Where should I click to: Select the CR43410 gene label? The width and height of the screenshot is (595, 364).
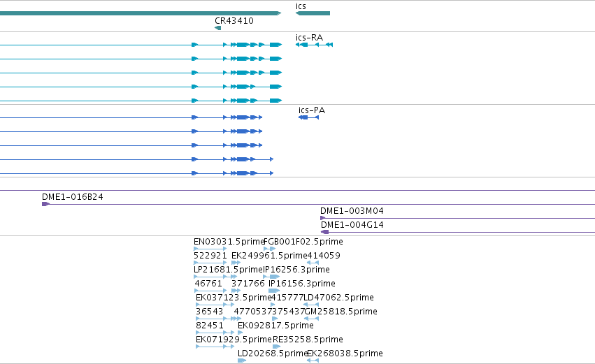(x=234, y=21)
